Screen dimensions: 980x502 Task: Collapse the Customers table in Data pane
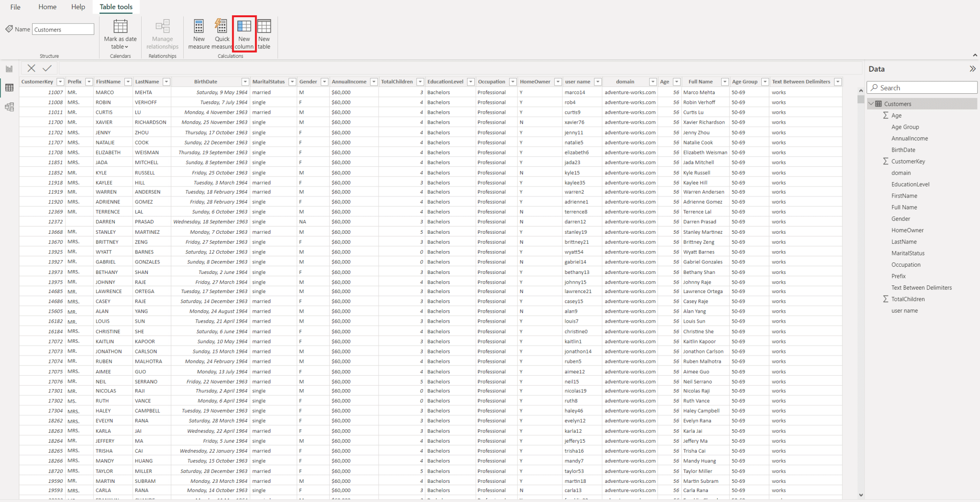point(871,103)
